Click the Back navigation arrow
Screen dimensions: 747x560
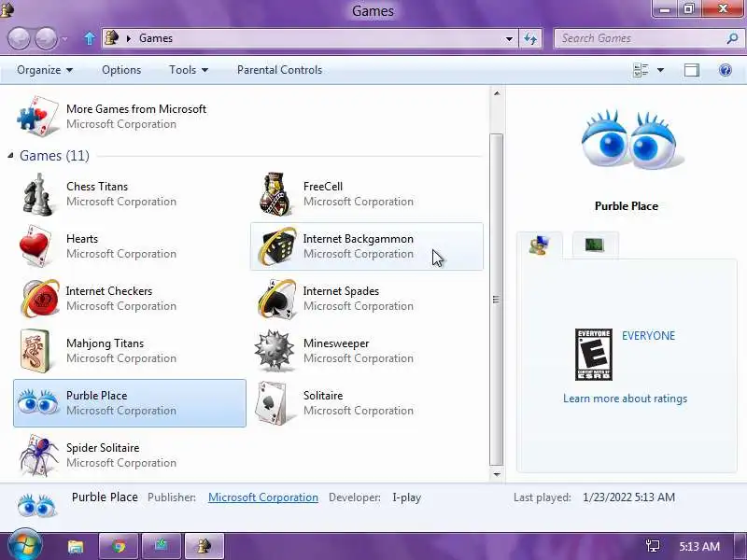coord(19,38)
